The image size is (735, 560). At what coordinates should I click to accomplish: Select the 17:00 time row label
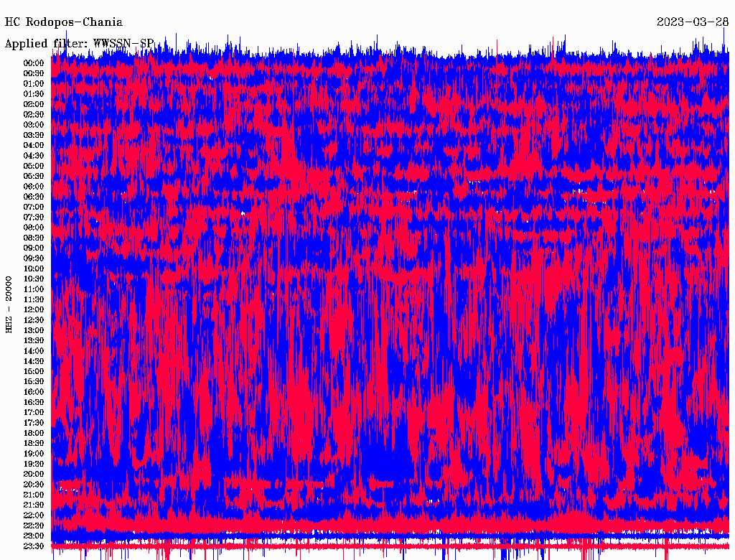pos(34,412)
